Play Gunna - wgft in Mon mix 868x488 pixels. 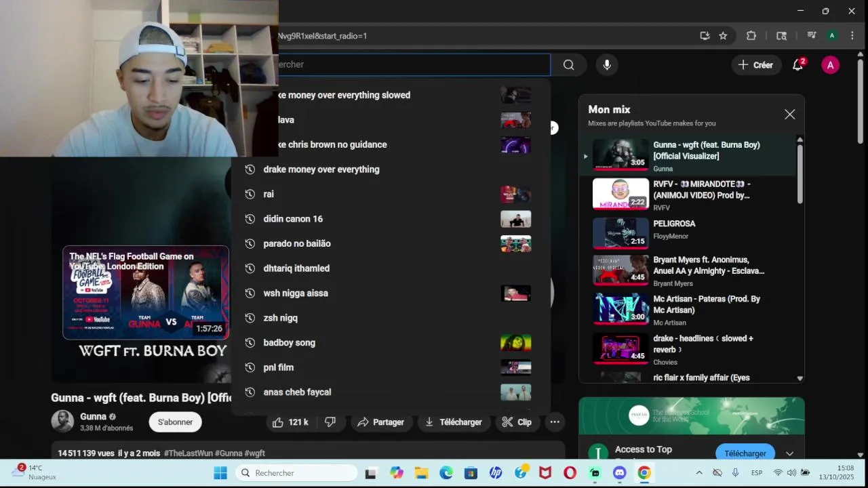click(688, 154)
